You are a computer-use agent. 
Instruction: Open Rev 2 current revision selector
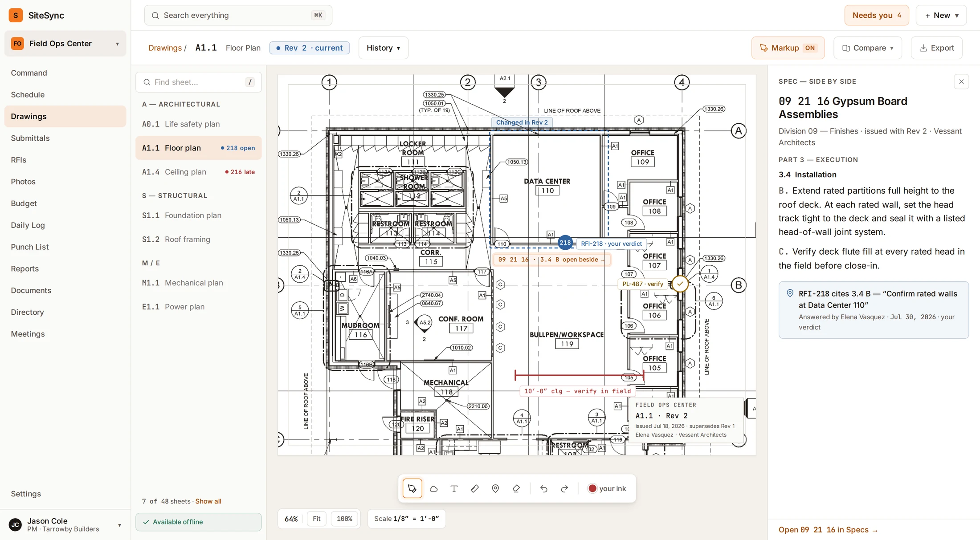coord(309,48)
